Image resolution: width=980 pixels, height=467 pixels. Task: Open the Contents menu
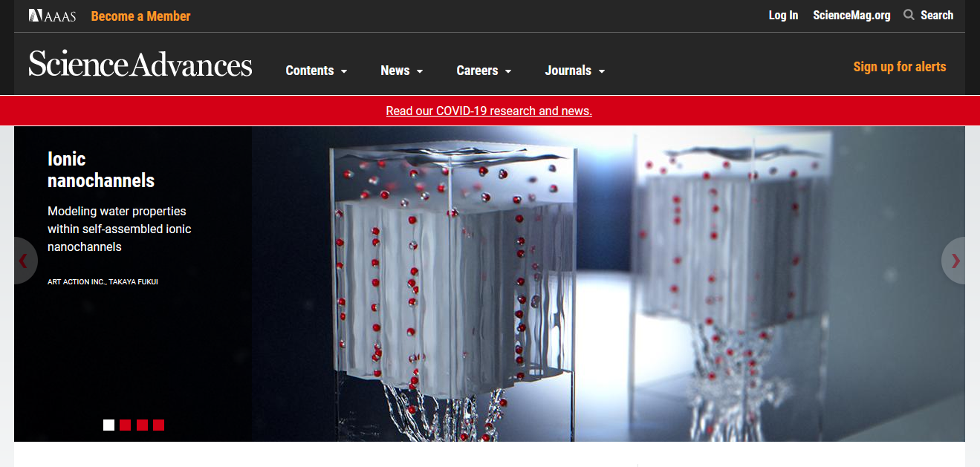310,71
